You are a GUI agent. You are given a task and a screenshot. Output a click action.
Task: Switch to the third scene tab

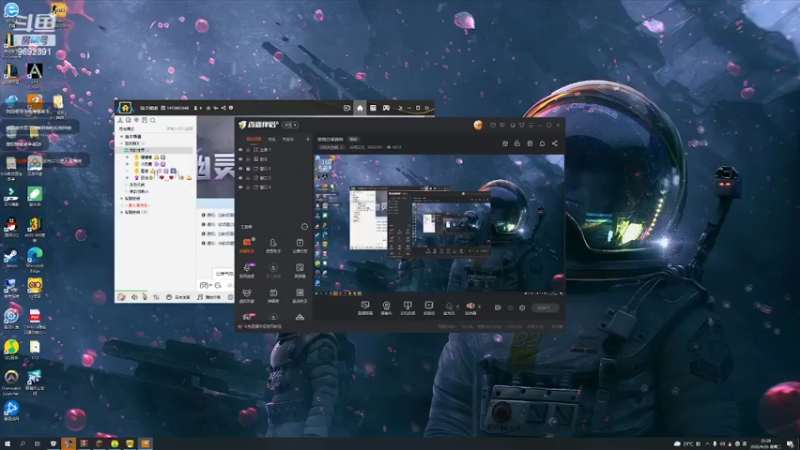point(288,139)
